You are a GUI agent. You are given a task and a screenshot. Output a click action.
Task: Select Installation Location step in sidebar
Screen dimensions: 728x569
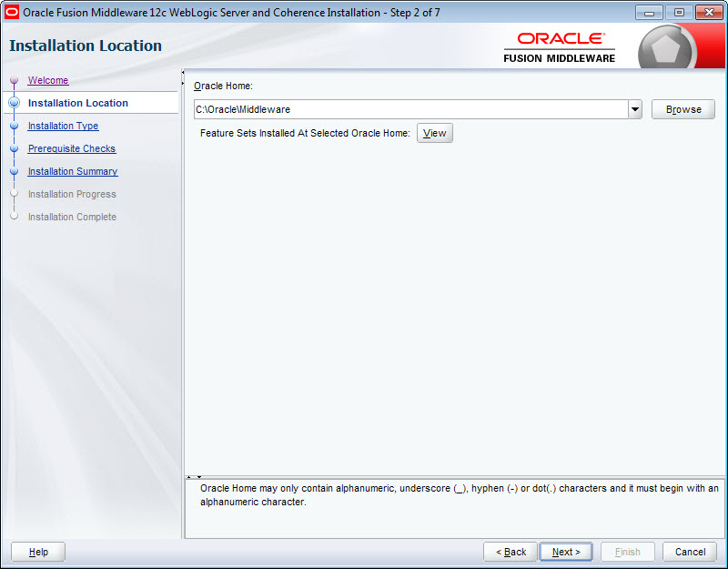pyautogui.click(x=78, y=103)
